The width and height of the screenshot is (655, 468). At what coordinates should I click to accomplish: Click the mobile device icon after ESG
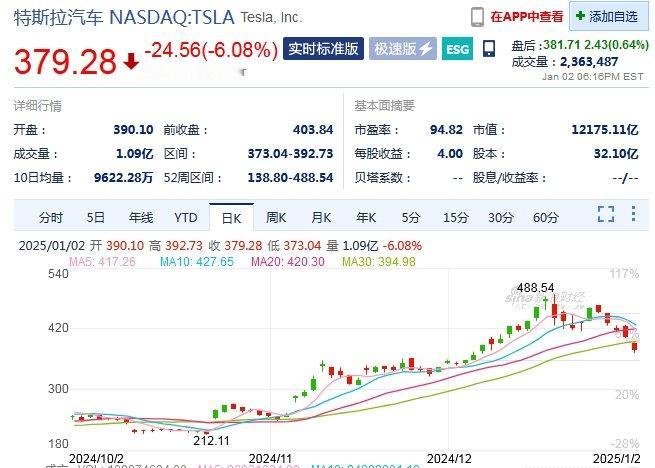[489, 49]
